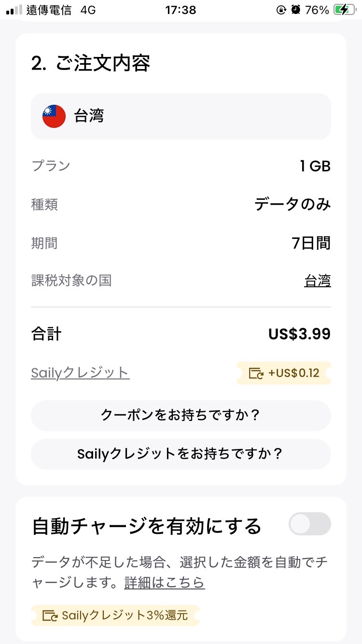Open the Sailyクレジット link

[80, 373]
